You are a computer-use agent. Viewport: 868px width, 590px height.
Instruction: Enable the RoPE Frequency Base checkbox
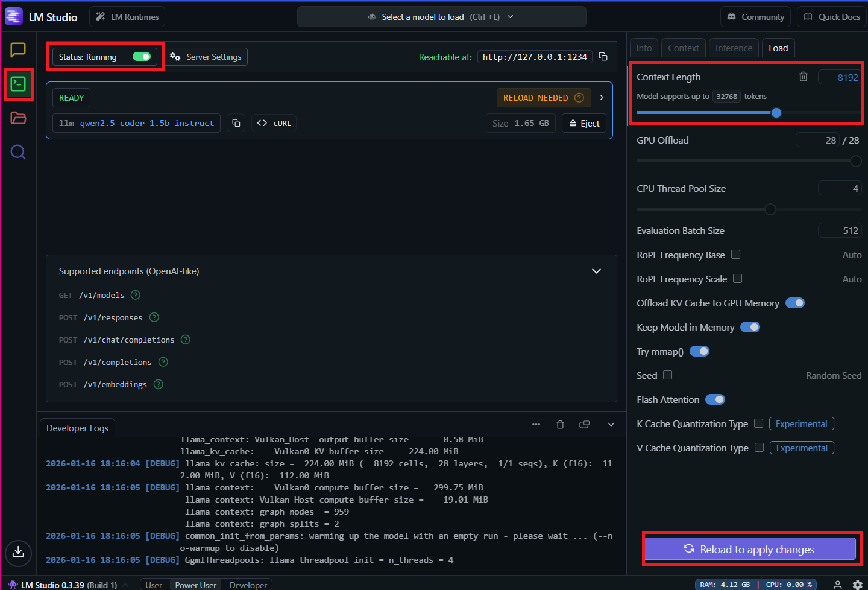735,255
